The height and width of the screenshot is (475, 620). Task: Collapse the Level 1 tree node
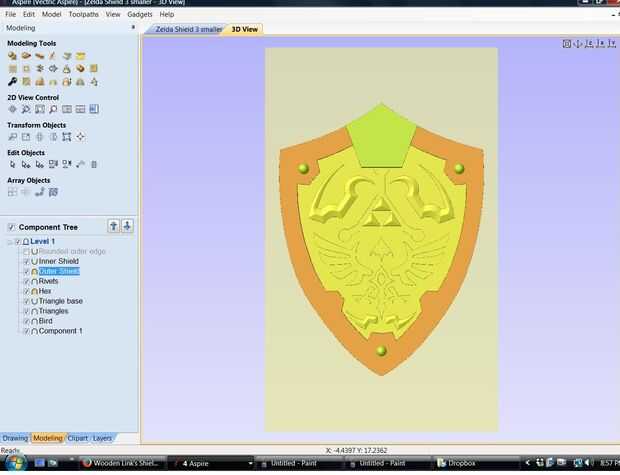[9, 242]
